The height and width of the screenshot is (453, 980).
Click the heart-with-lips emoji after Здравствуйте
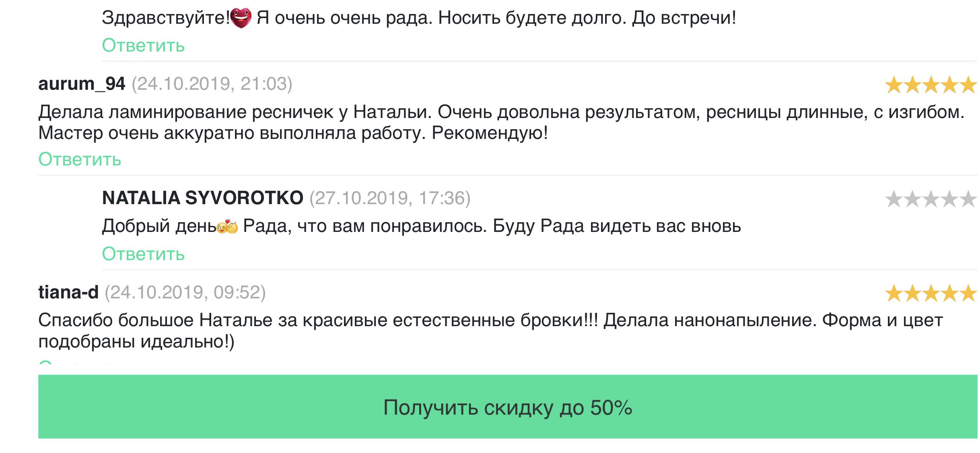[x=241, y=18]
